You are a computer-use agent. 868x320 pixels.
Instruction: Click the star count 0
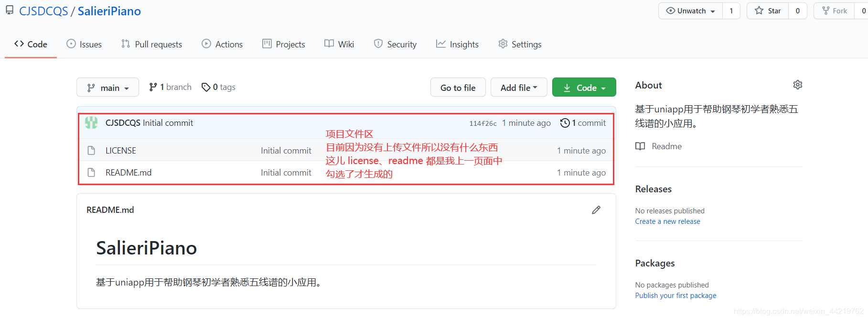797,11
